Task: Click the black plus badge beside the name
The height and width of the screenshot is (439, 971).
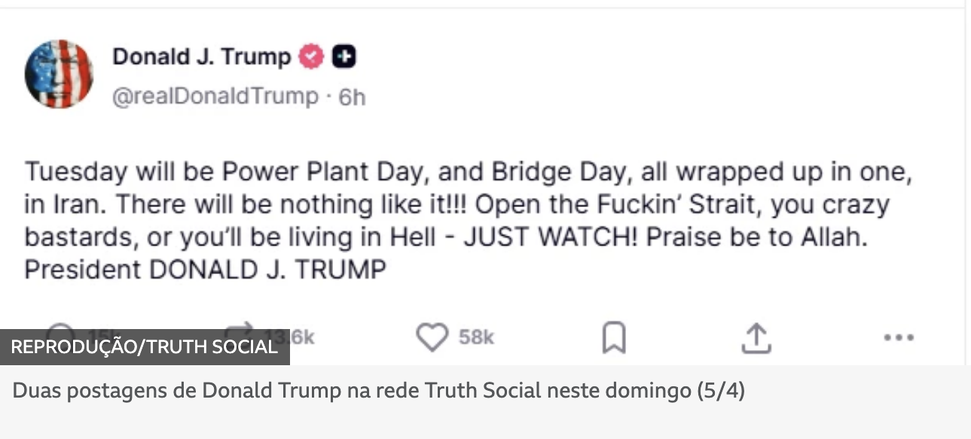Action: pyautogui.click(x=345, y=57)
